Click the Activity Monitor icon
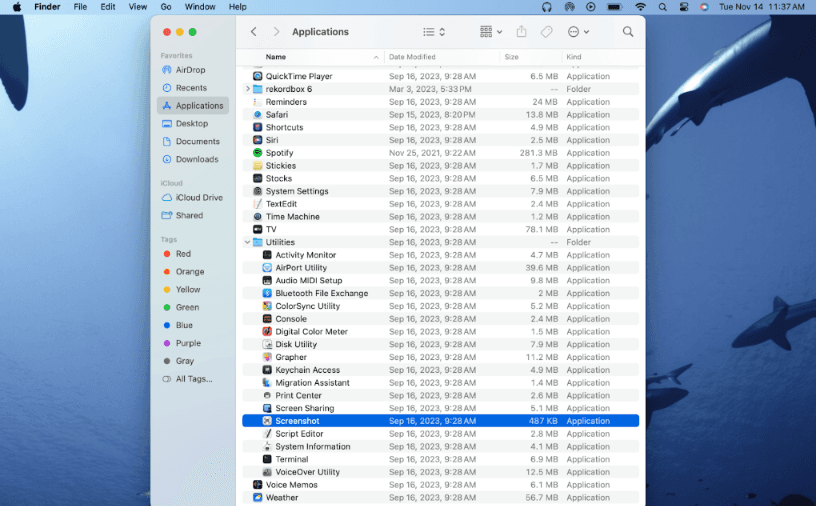 267,255
